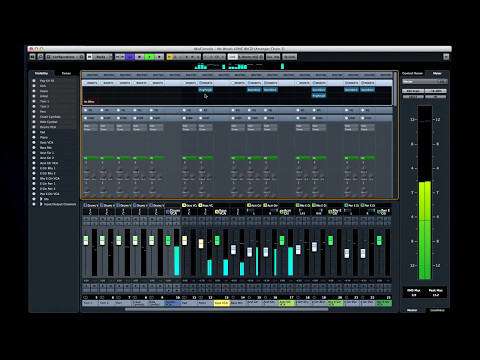This screenshot has width=480, height=360.
Task: Select the 'Drums VCA' blue name label
Action: (x=173, y=303)
